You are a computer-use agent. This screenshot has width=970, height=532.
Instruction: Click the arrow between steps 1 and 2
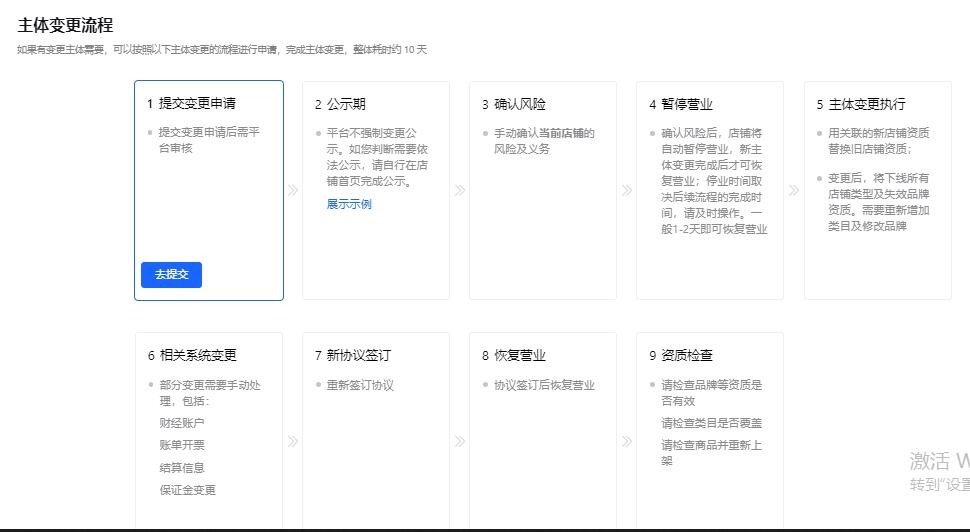point(293,191)
